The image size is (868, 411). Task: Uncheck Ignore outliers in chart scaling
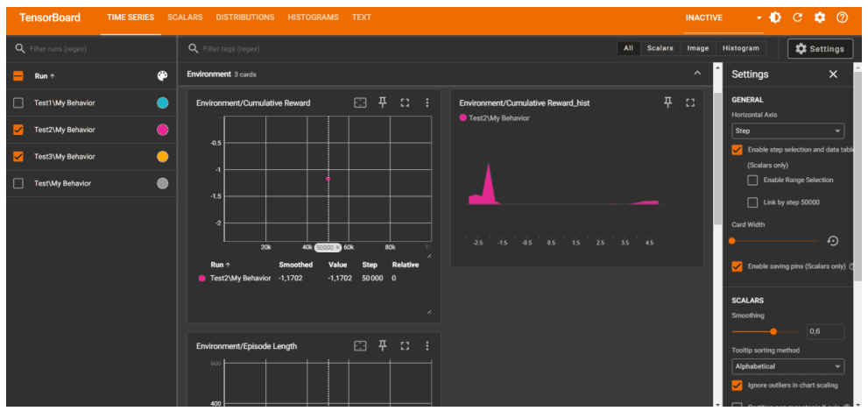coord(737,386)
